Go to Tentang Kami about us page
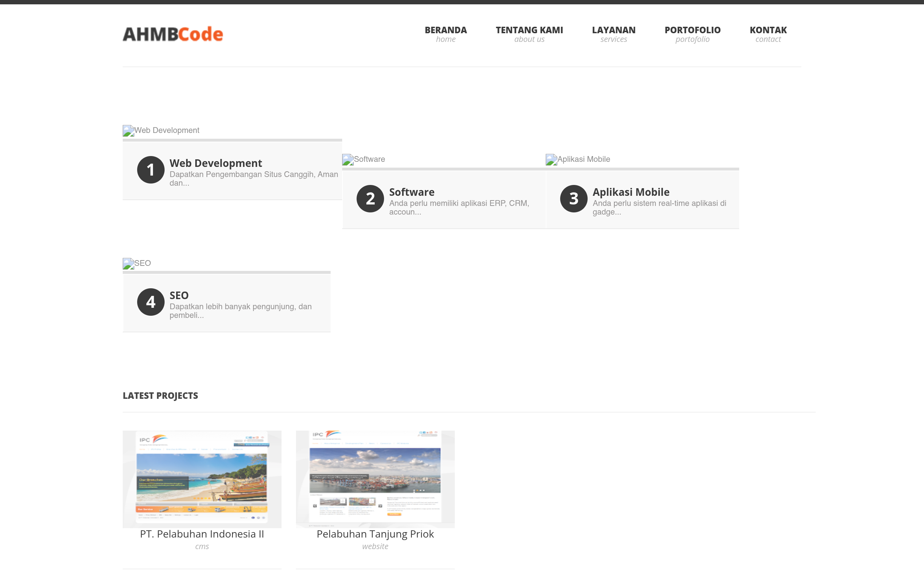Image resolution: width=924 pixels, height=578 pixels. coord(529,34)
